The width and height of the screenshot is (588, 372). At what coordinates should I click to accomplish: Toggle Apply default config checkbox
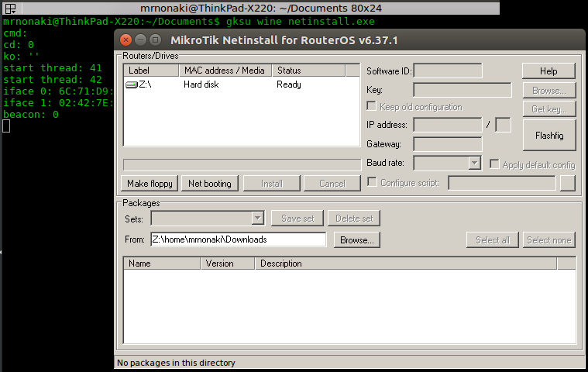[494, 164]
